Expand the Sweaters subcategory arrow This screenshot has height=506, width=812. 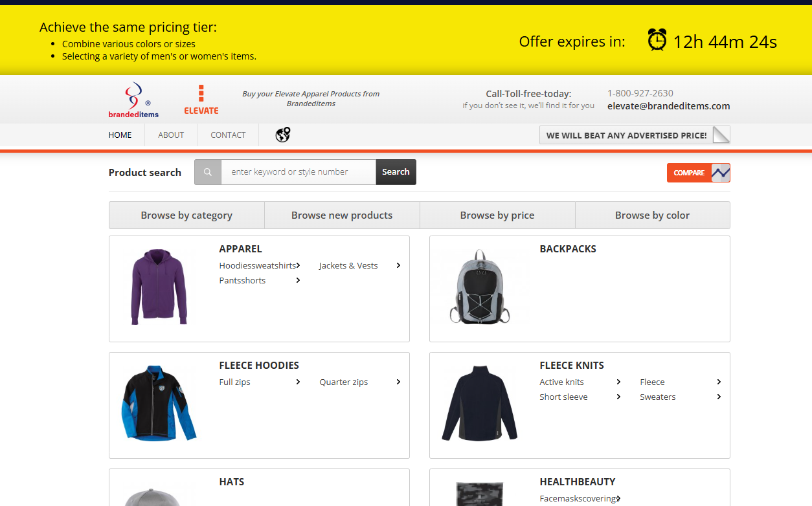(x=719, y=397)
